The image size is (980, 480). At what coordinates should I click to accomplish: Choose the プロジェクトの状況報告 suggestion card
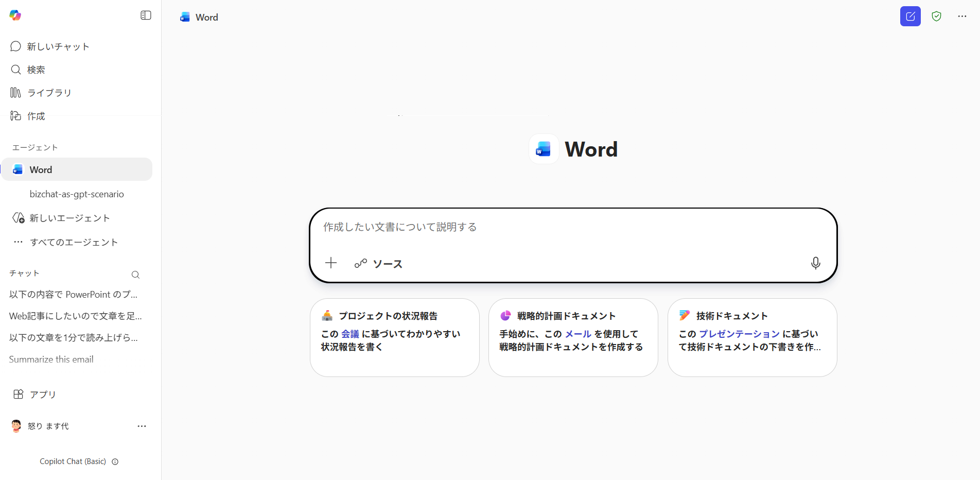394,337
